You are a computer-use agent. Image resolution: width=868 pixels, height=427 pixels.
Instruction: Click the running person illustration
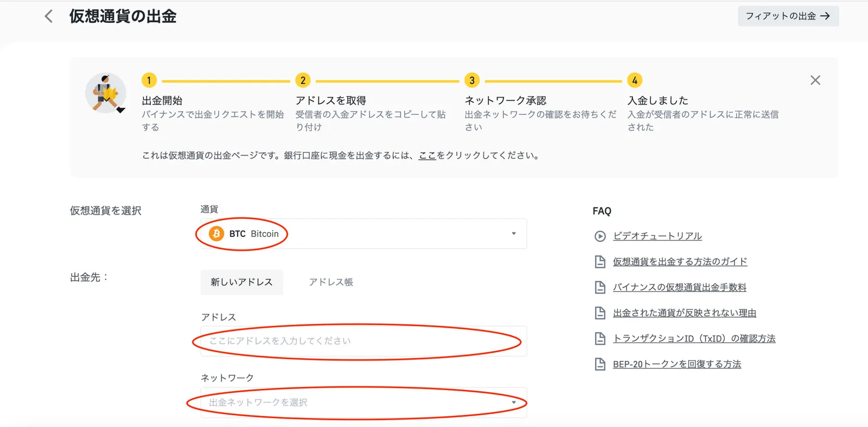[x=106, y=93]
